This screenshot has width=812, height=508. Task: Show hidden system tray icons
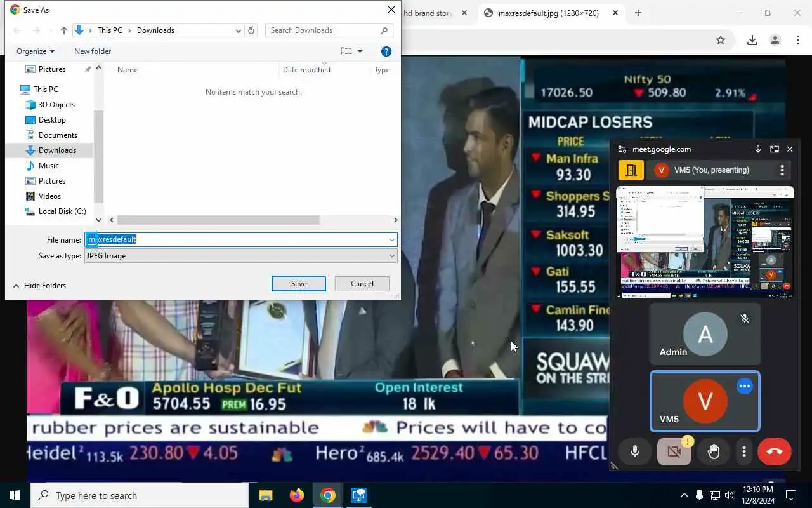684,495
